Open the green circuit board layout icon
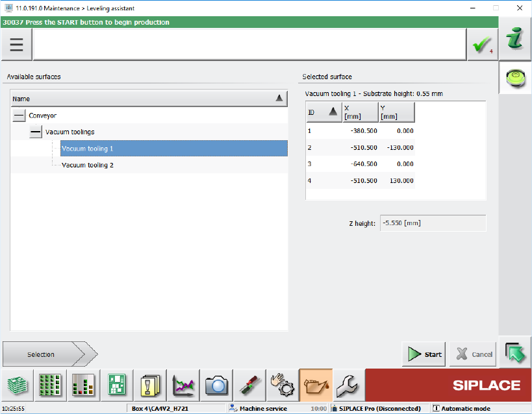532x414 pixels. click(117, 385)
